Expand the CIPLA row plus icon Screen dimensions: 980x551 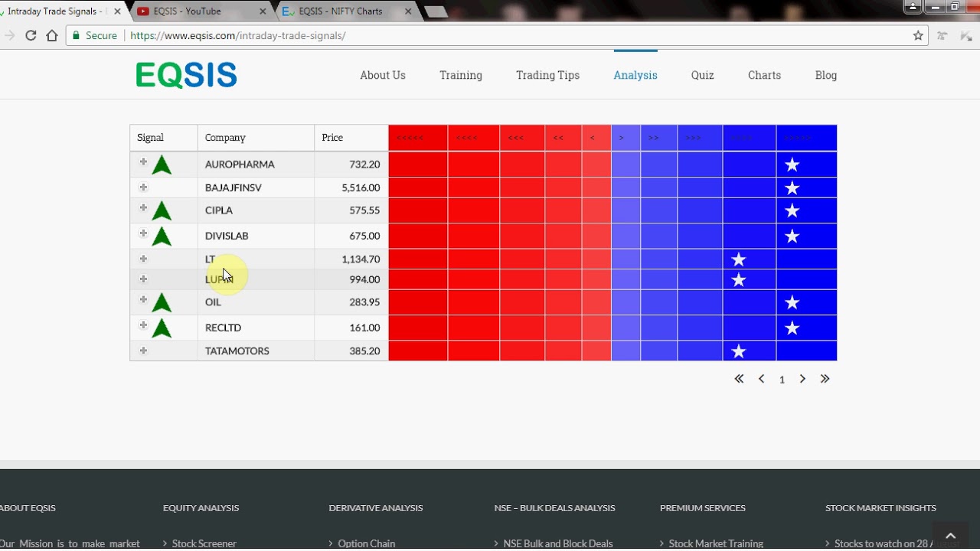pyautogui.click(x=143, y=207)
